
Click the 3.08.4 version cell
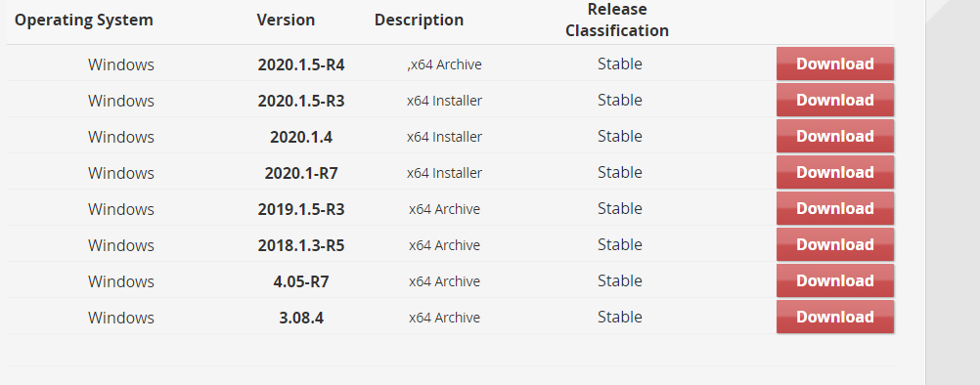tap(301, 318)
